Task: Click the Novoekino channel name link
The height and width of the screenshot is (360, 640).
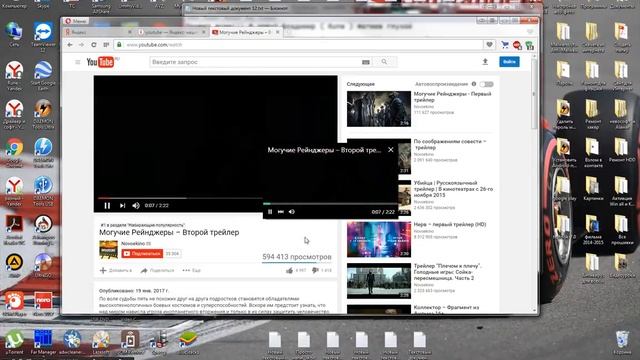Action: (134, 244)
